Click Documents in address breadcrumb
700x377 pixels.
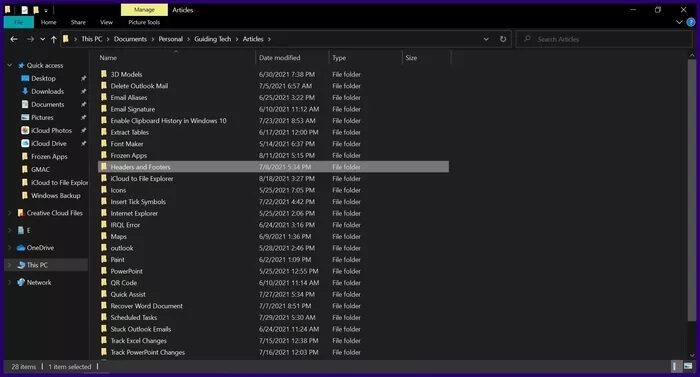[130, 39]
